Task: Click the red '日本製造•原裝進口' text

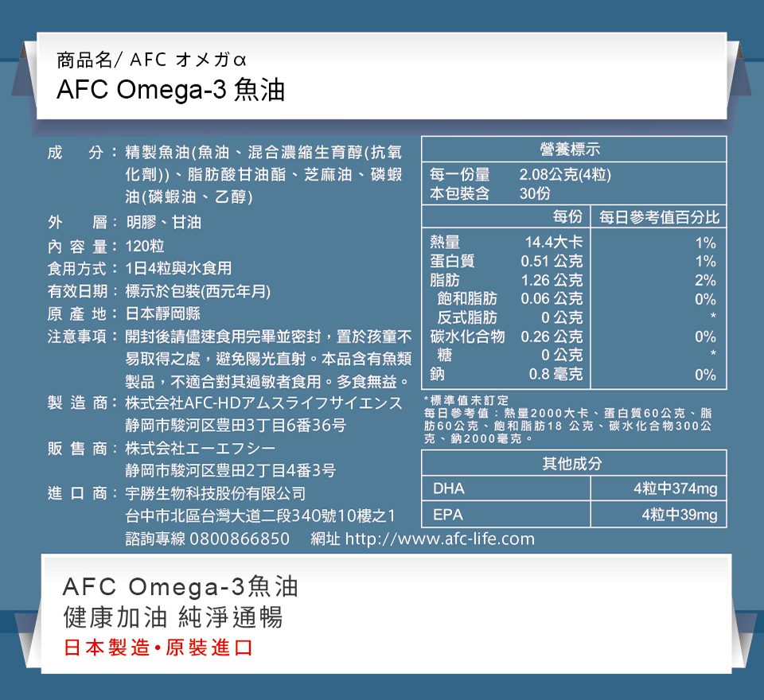Action: tap(158, 647)
